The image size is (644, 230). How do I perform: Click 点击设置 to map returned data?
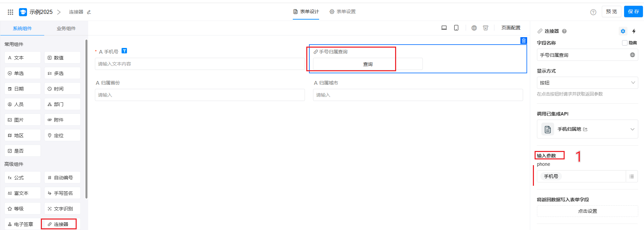tap(587, 211)
